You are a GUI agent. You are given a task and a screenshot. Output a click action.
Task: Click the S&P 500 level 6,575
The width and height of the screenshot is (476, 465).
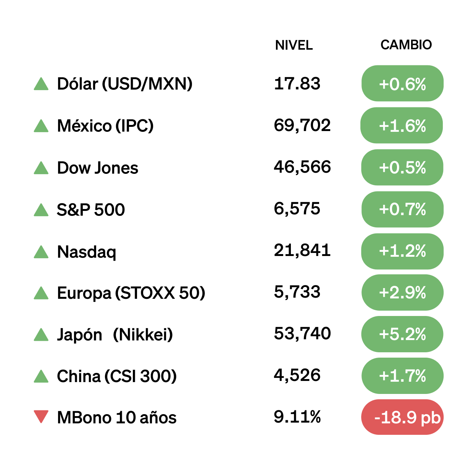click(x=297, y=209)
